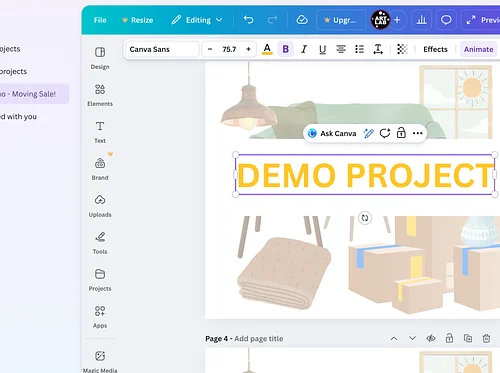Move Page 4 up with chevron

click(394, 338)
